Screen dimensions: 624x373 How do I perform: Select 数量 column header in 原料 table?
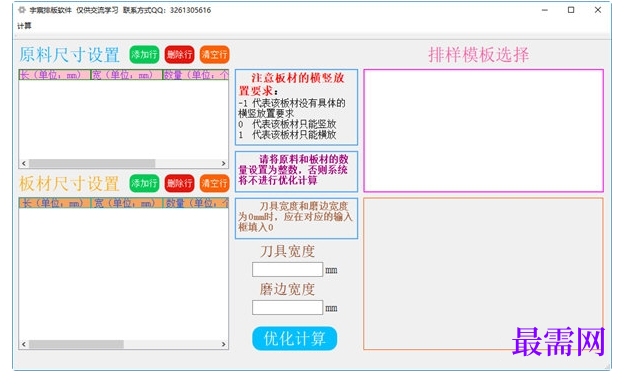click(195, 75)
